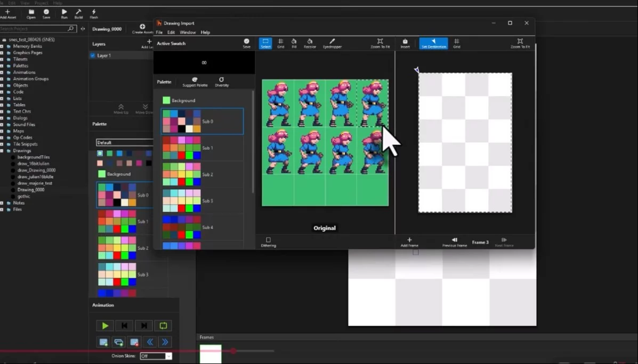Select the Sub 1 palette in Drawing Import
The width and height of the screenshot is (638, 364).
[202, 148]
